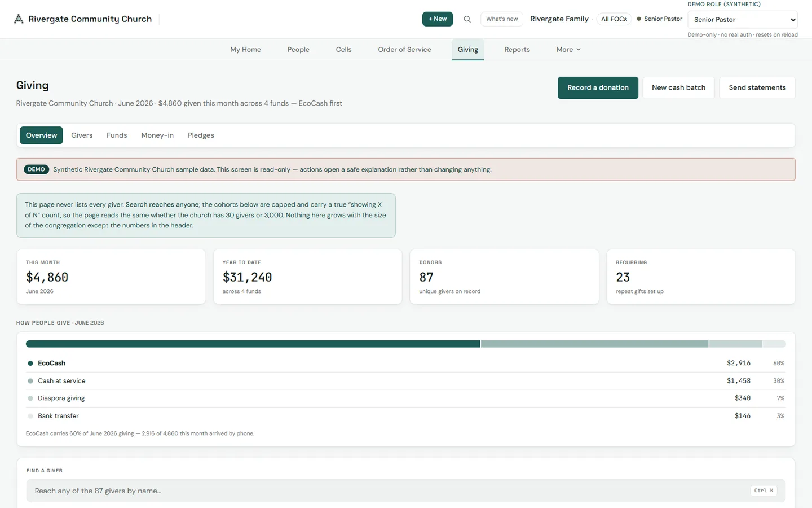Click the 30% share value
This screenshot has width=812, height=508.
[x=779, y=381]
